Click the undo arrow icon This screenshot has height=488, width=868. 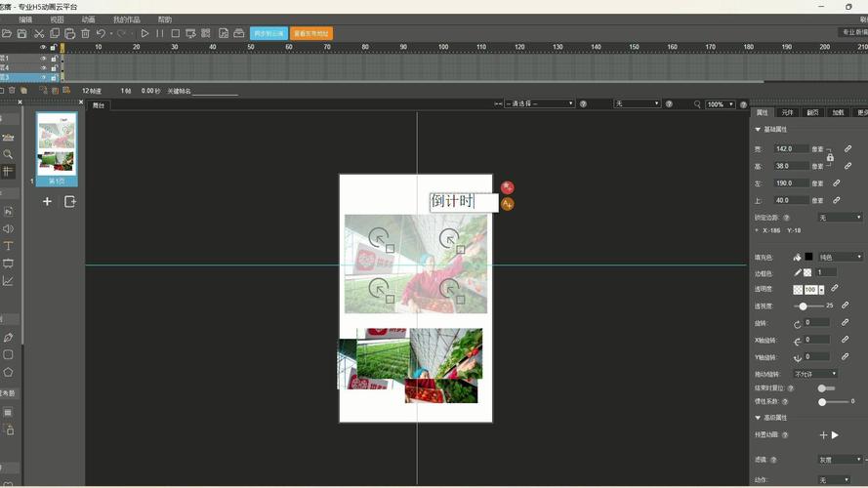(101, 33)
